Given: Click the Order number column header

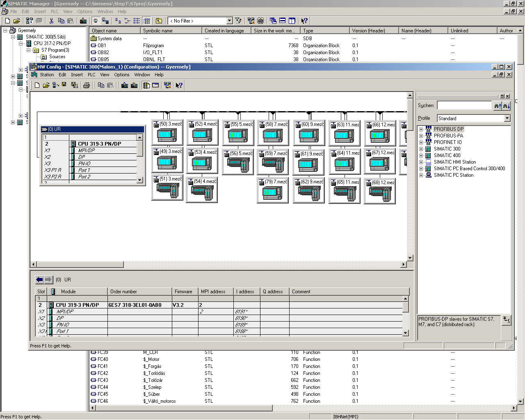Looking at the screenshot, I should tap(139, 292).
